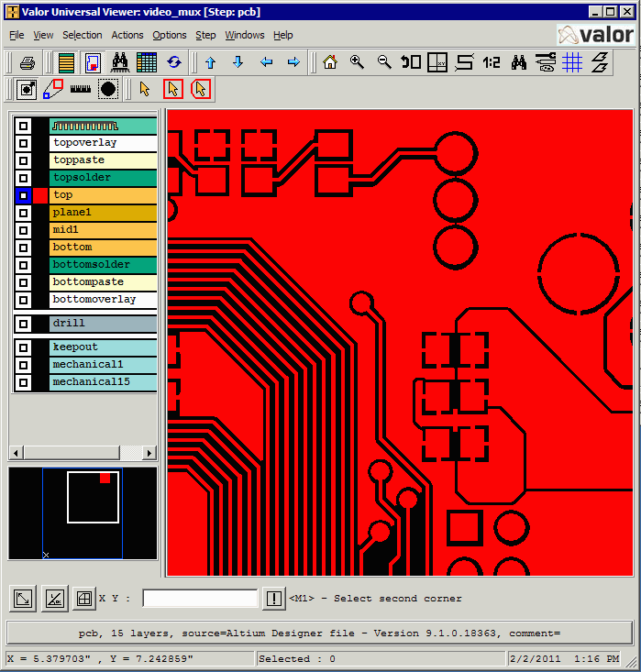The height and width of the screenshot is (672, 641).
Task: Toggle the drill layer checkbox
Action: coord(24,324)
